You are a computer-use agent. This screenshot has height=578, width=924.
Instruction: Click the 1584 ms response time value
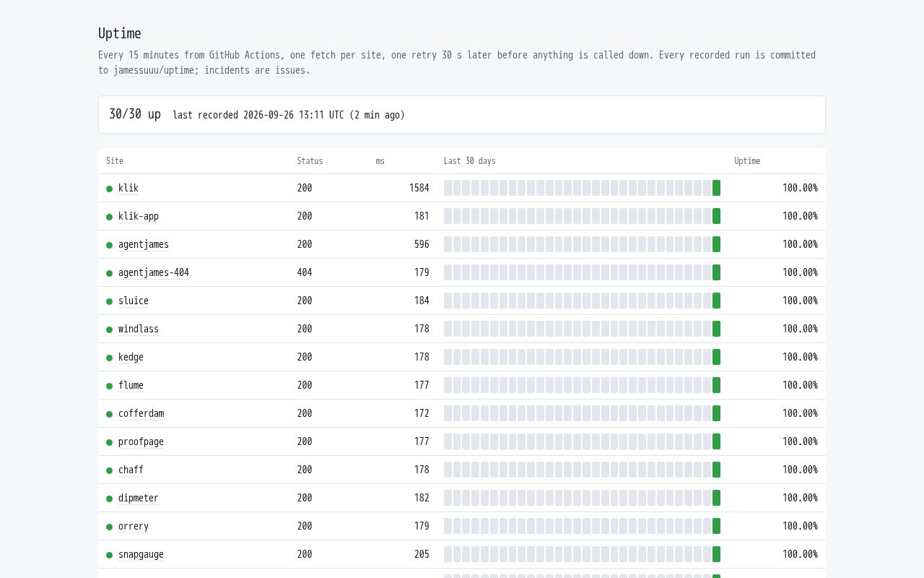click(419, 188)
